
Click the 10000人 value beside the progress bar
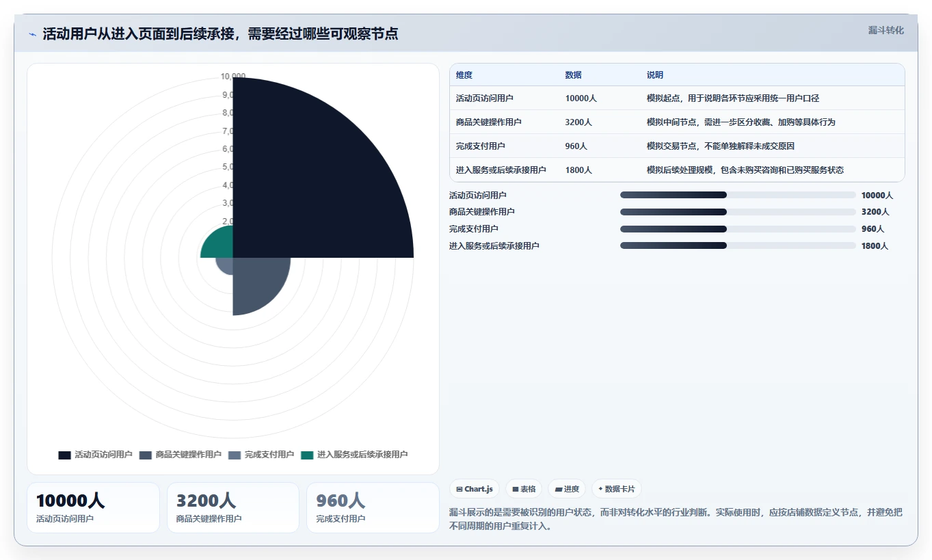coord(877,196)
